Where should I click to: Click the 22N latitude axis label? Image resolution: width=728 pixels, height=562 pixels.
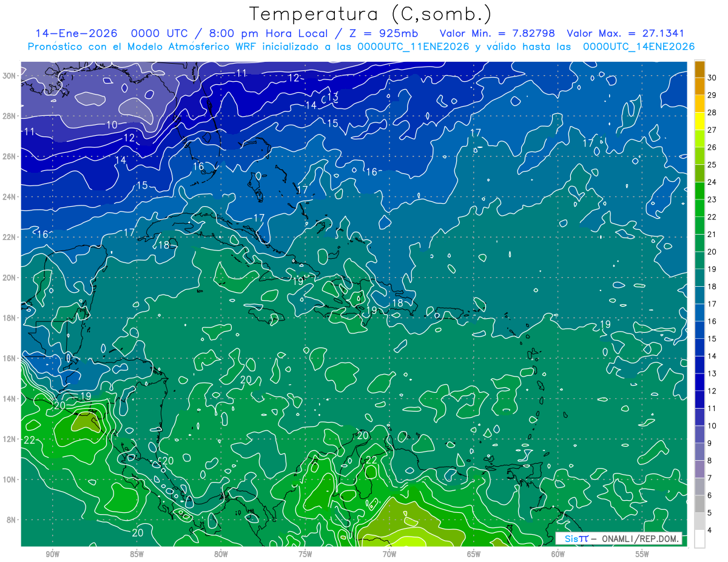click(8, 237)
